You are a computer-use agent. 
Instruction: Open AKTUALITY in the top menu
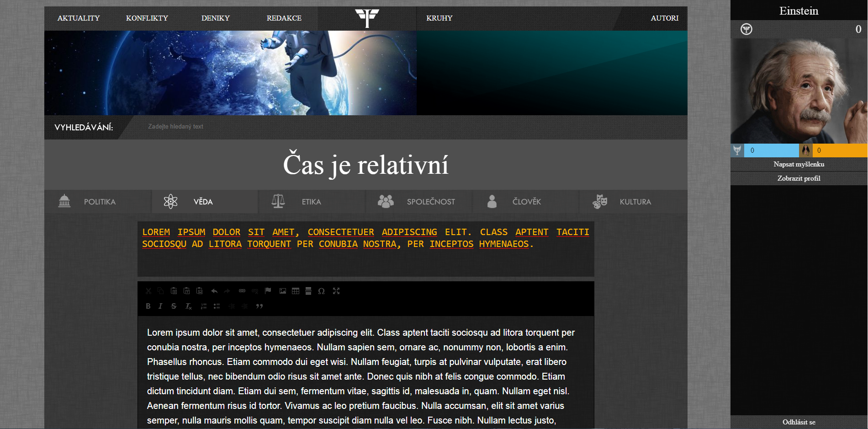[79, 18]
